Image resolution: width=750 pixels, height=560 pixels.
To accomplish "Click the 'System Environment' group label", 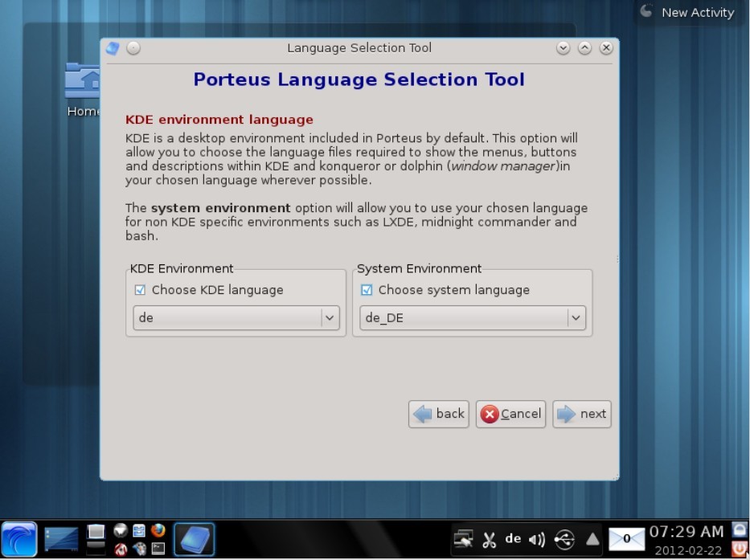I will [x=420, y=269].
